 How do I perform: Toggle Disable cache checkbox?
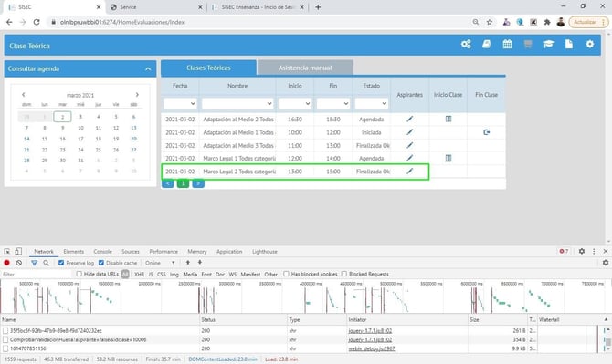click(101, 263)
